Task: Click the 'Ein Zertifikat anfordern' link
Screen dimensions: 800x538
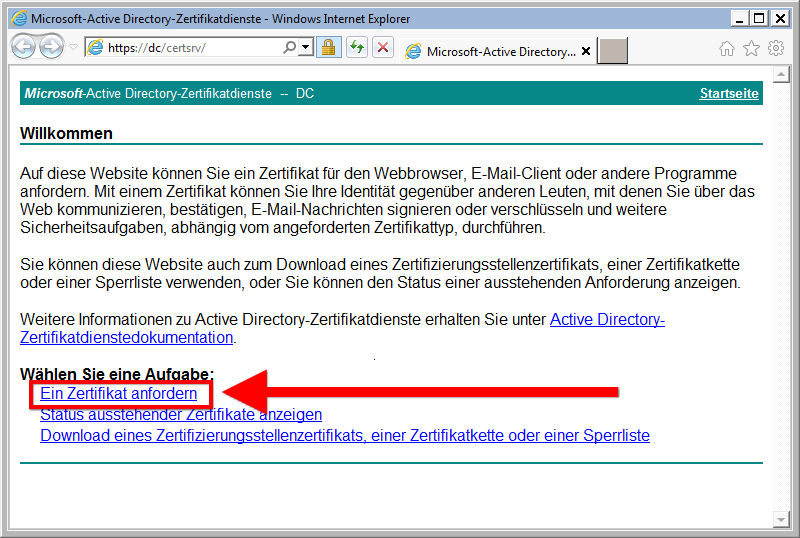Action: pyautogui.click(x=118, y=394)
